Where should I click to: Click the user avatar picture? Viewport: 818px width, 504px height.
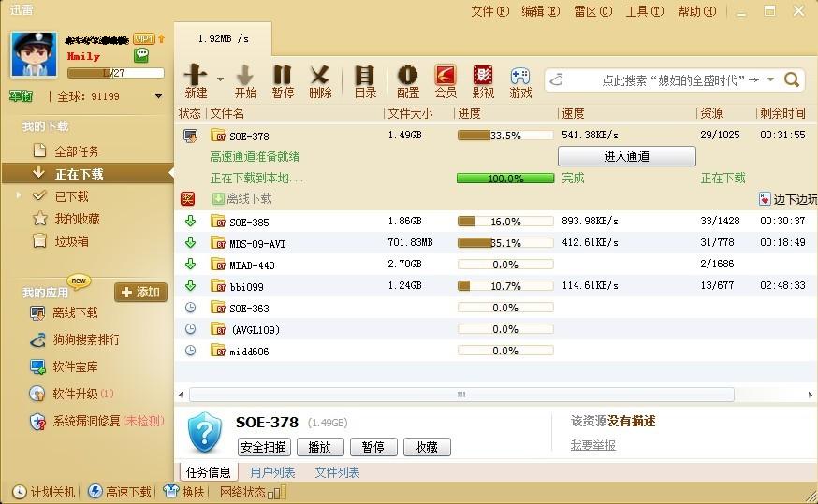click(x=34, y=54)
